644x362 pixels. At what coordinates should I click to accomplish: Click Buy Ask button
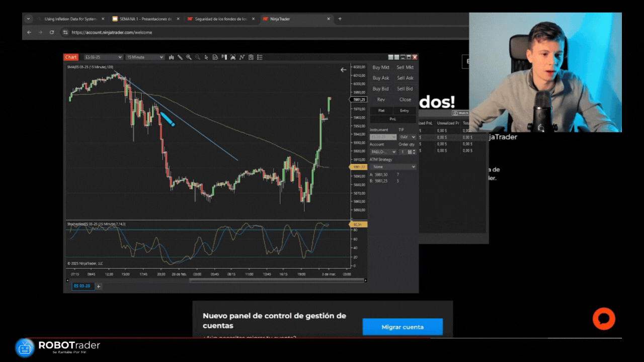pos(381,78)
